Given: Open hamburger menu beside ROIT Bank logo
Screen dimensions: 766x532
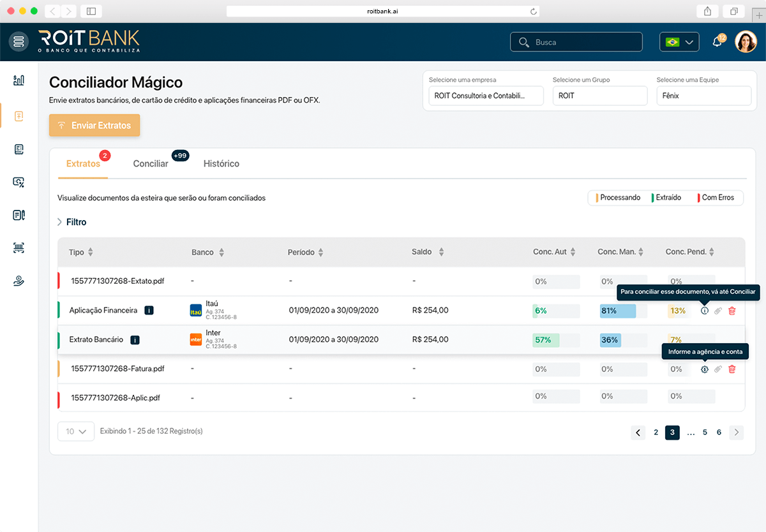Looking at the screenshot, I should pyautogui.click(x=19, y=42).
